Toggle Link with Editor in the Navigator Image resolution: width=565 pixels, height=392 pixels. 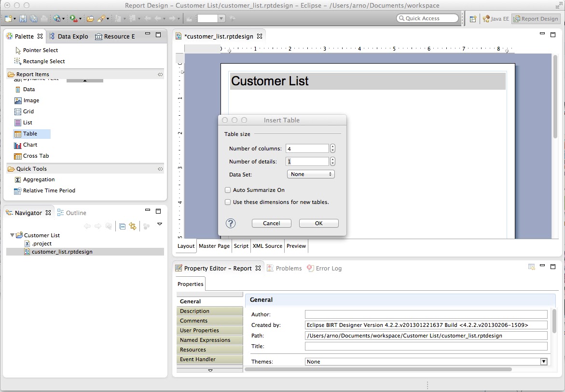coord(133,226)
